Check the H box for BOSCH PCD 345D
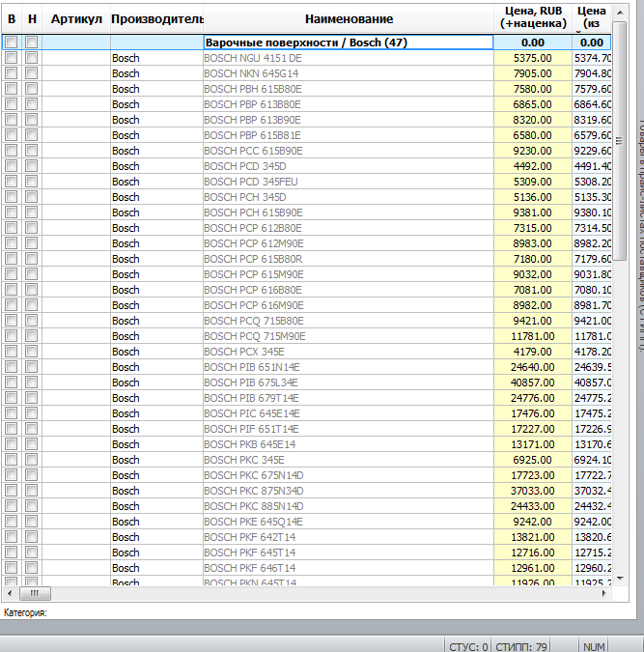 pyautogui.click(x=32, y=166)
